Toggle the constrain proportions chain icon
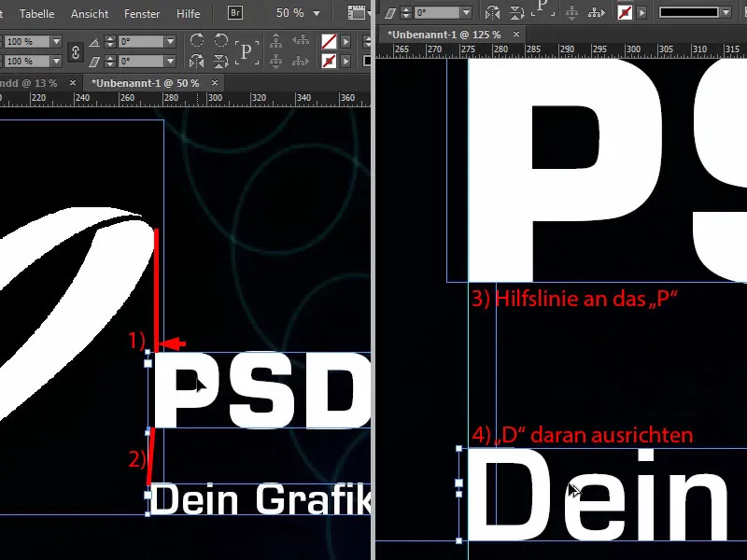 click(x=76, y=52)
